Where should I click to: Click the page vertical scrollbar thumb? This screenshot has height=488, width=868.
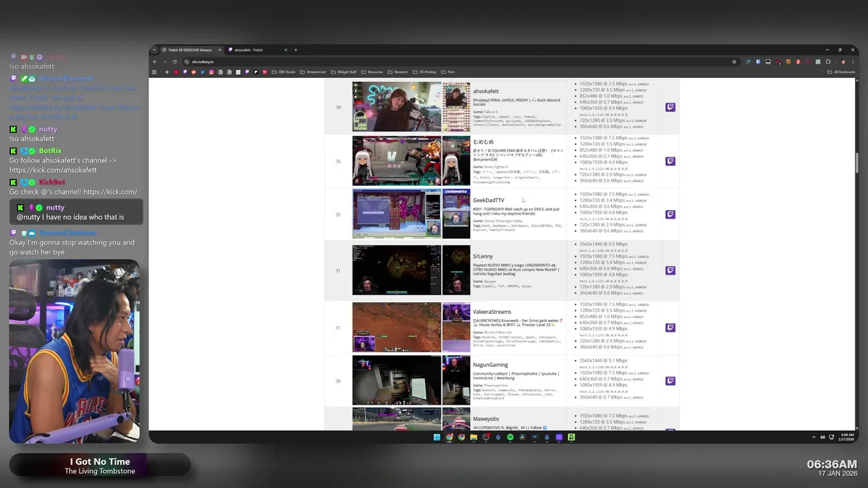(856, 163)
